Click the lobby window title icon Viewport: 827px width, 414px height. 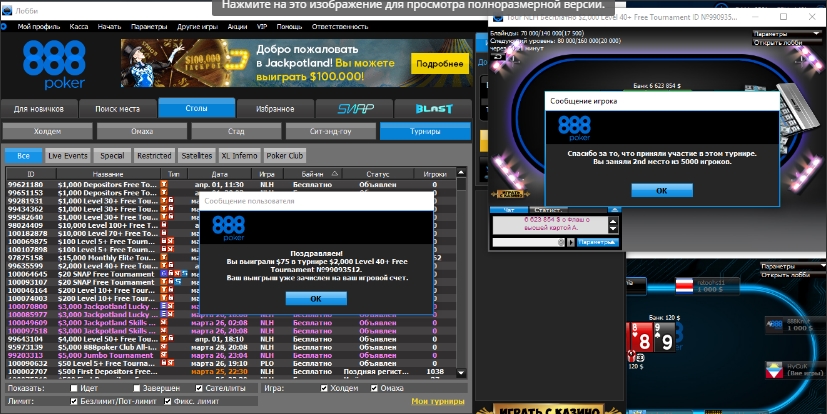tap(7, 10)
